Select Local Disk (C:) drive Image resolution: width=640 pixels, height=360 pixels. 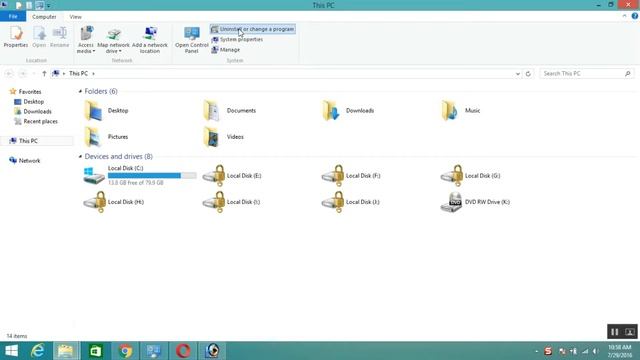[x=140, y=176]
